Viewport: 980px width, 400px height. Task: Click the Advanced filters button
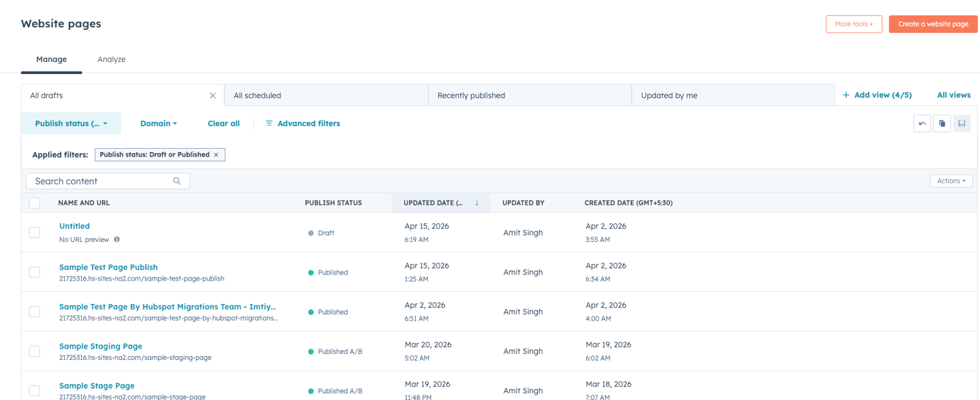(x=302, y=123)
